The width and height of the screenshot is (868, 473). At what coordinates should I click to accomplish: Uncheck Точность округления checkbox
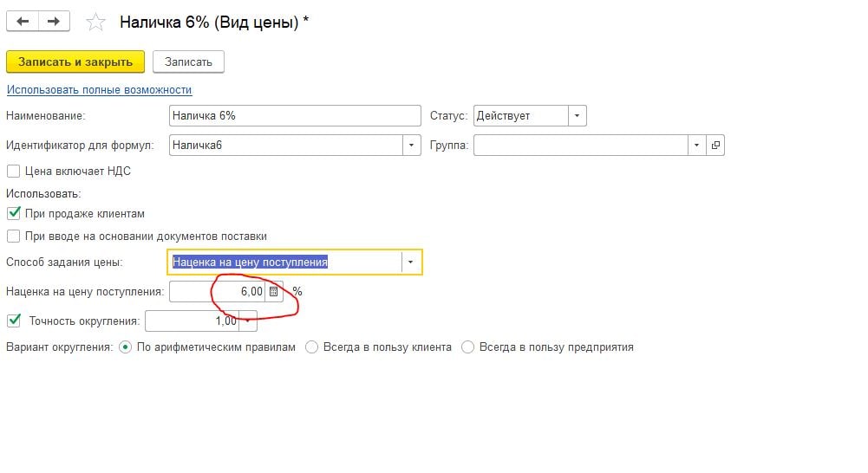click(13, 321)
